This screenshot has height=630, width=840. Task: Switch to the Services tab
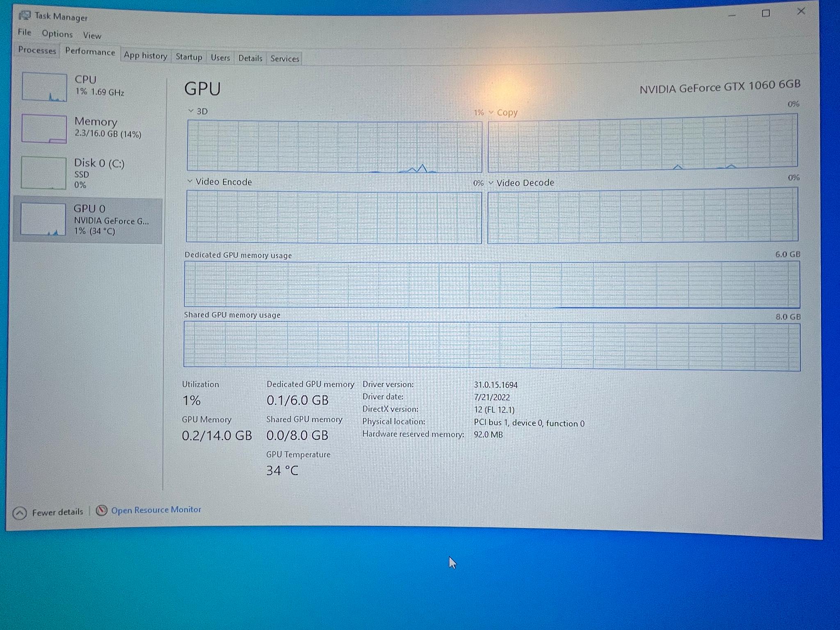[284, 58]
